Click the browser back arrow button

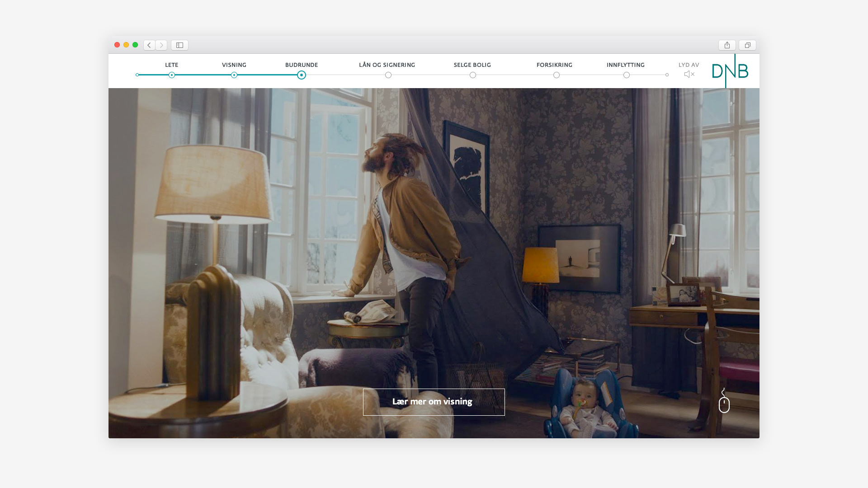point(149,45)
